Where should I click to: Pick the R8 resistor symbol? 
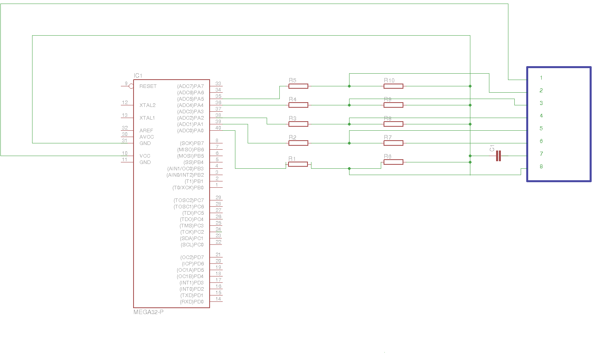(x=393, y=124)
